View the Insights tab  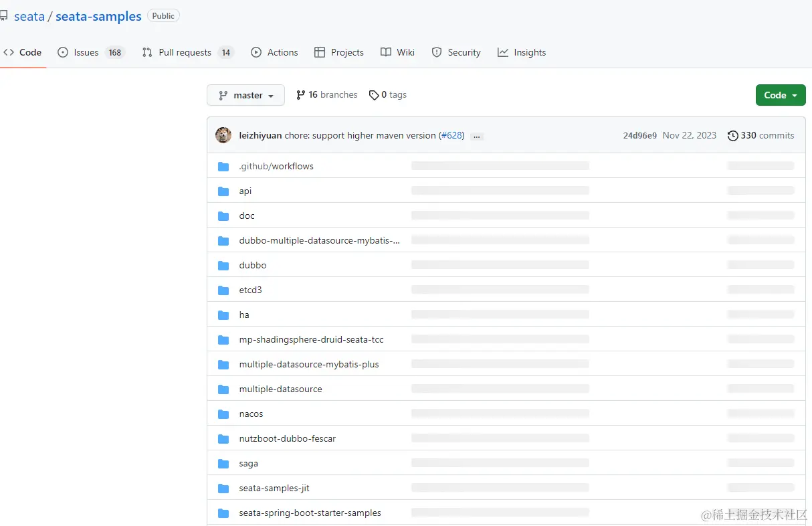click(522, 52)
